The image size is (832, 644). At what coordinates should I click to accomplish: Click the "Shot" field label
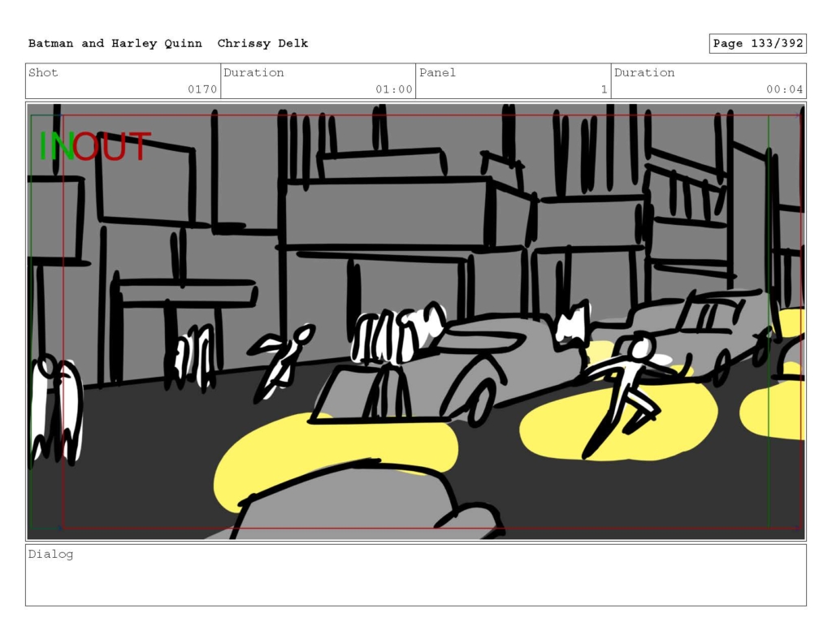43,72
